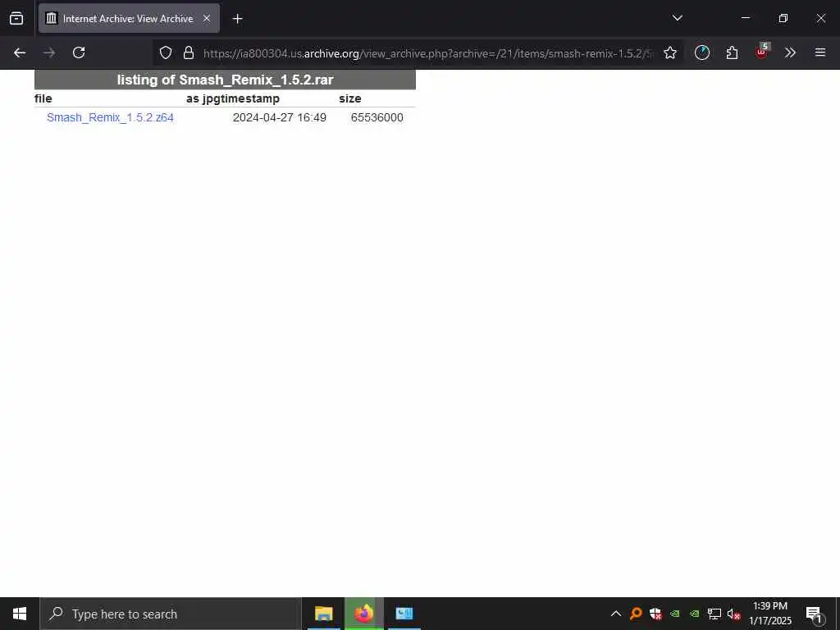The image size is (840, 630).
Task: Open File Explorer from the taskbar
Action: coord(323,614)
